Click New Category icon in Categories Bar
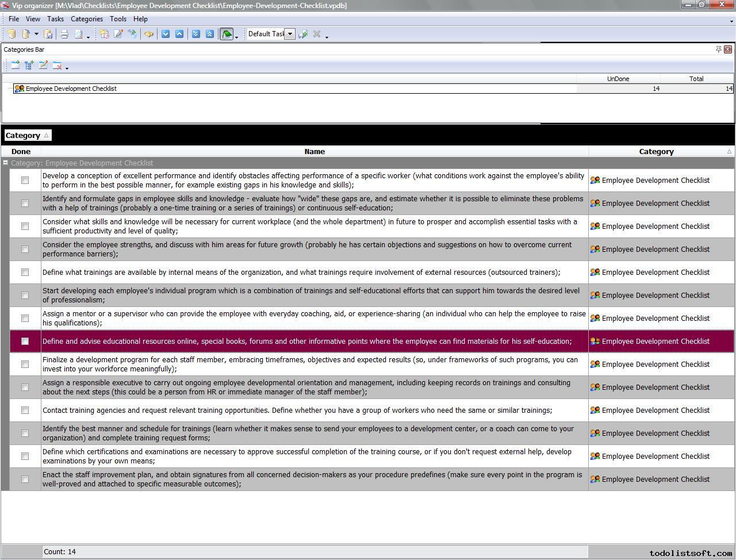736x560 pixels. (x=15, y=66)
